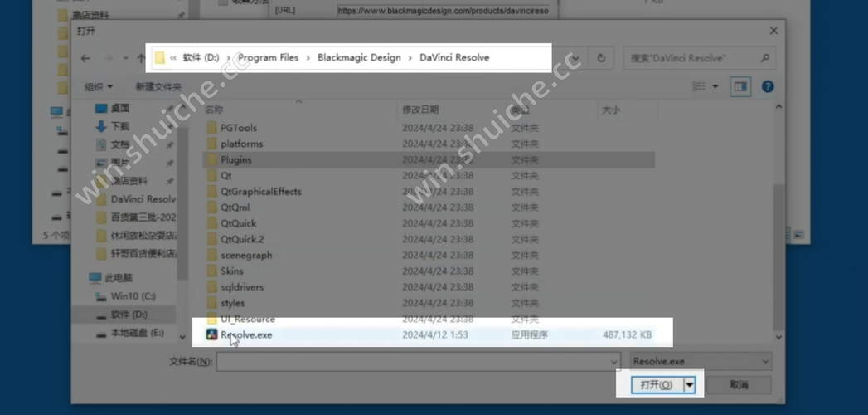Click the 2024/4/12 1:53 date cell

[x=435, y=334]
